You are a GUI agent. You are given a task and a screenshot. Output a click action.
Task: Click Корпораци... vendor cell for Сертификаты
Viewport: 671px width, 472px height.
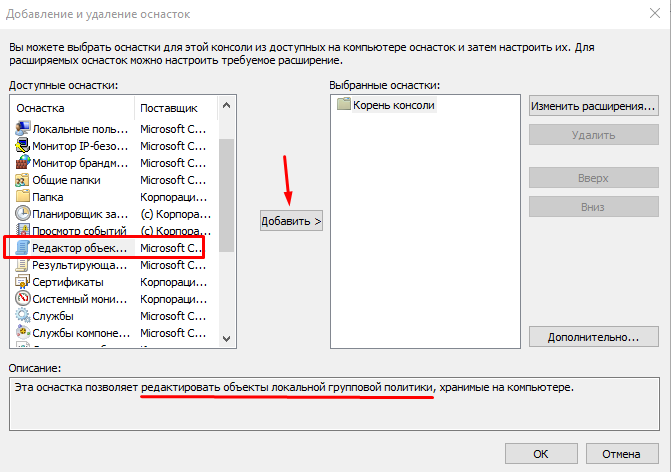pyautogui.click(x=173, y=282)
